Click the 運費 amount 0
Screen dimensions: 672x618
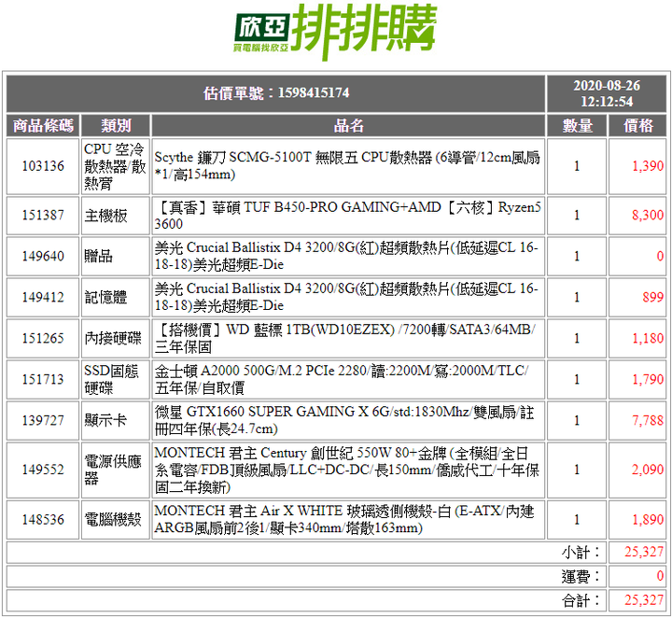pos(660,576)
